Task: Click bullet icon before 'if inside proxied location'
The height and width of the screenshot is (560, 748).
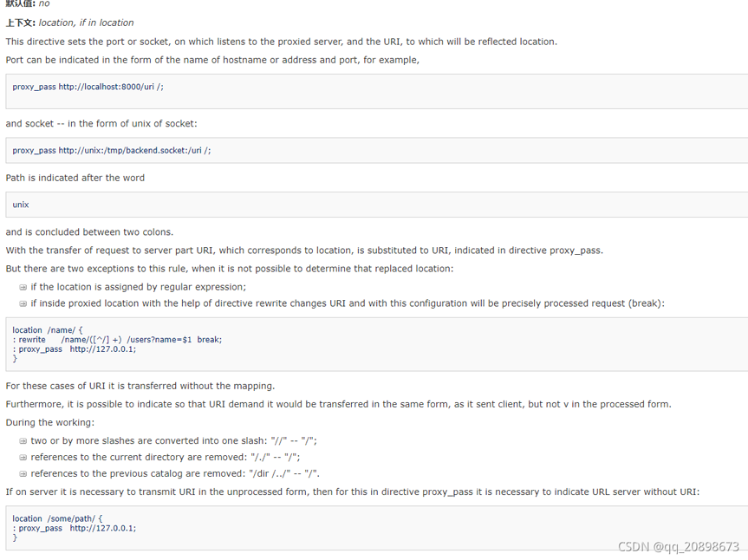Action: [x=23, y=304]
